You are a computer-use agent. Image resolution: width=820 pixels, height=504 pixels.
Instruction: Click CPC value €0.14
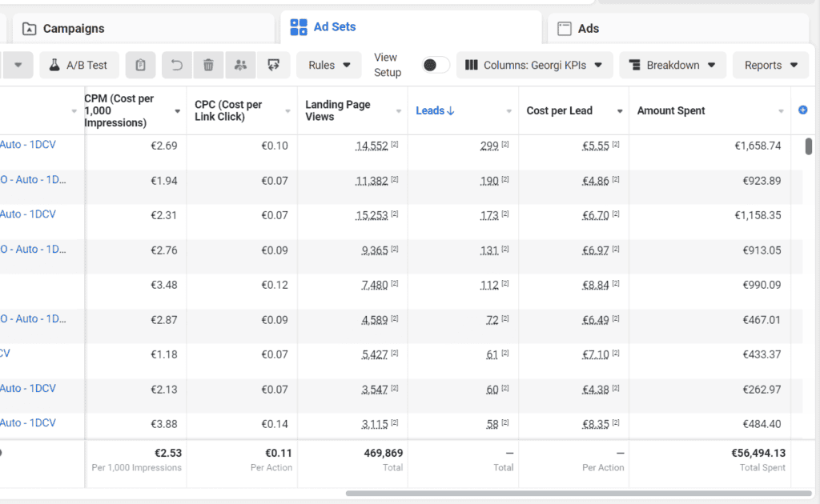point(275,424)
